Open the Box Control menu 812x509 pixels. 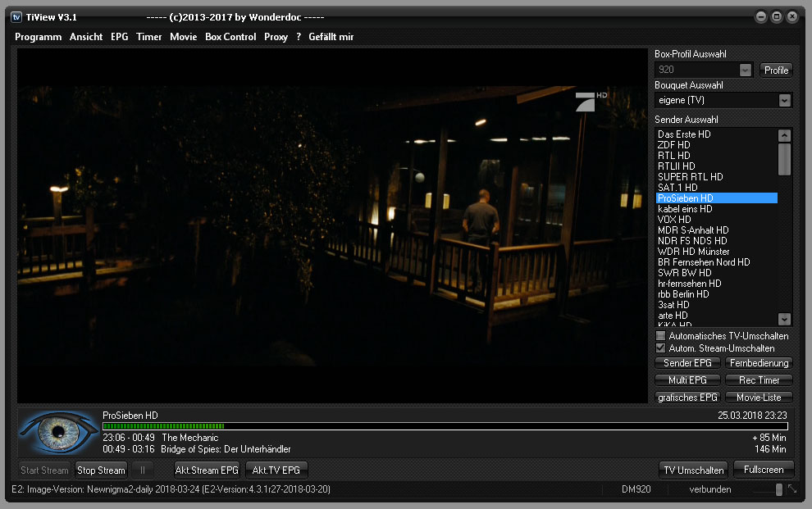tap(230, 37)
